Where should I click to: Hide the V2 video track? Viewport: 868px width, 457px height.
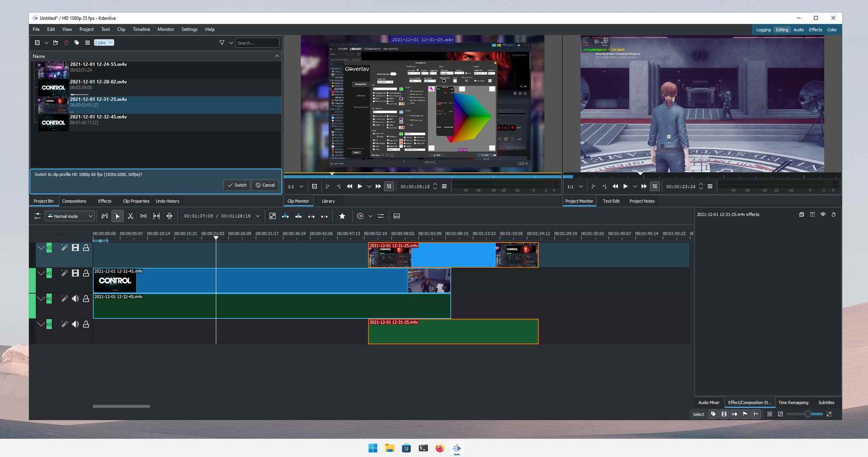(75, 248)
